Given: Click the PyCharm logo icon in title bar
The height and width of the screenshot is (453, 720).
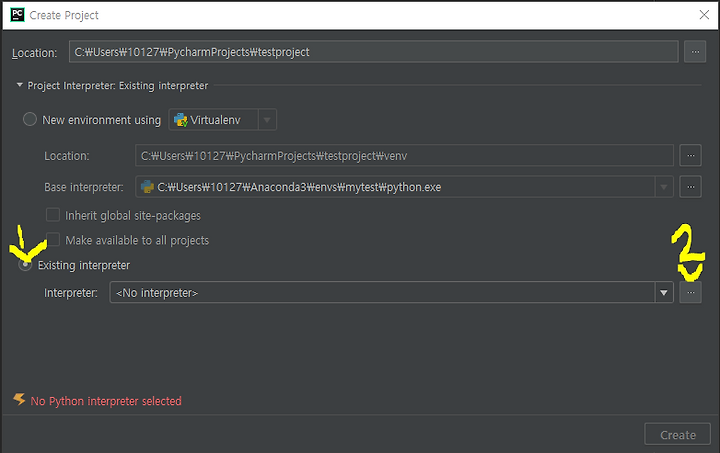Looking at the screenshot, I should tap(17, 15).
